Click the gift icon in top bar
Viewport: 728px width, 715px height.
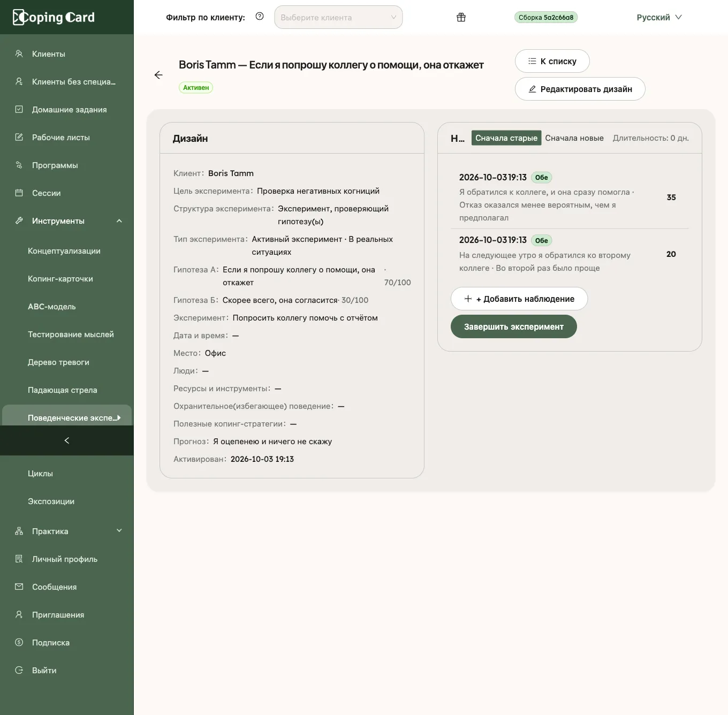[461, 17]
